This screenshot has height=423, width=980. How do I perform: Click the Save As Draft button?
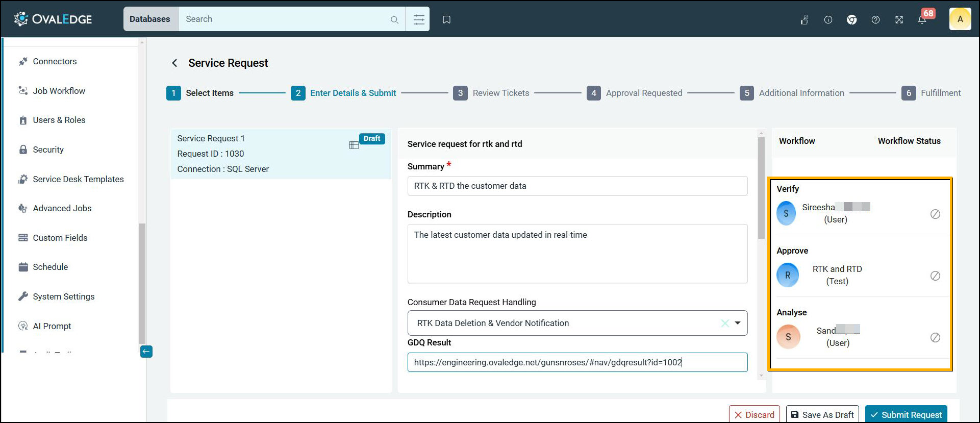[x=822, y=415]
